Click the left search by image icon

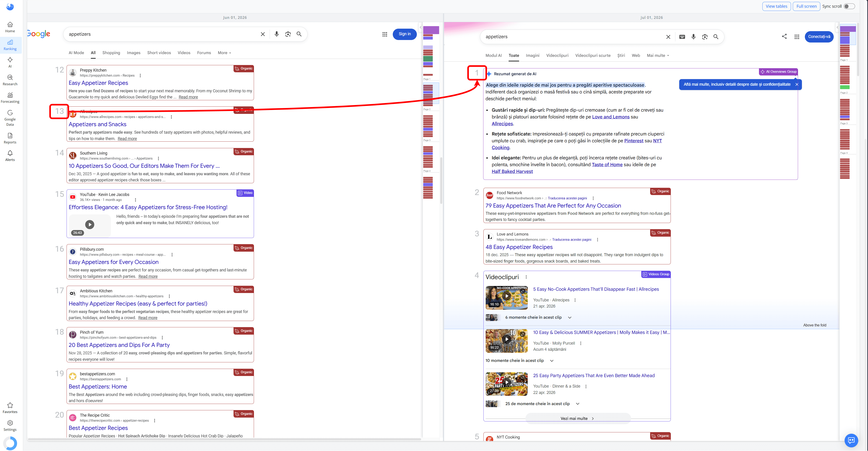288,34
